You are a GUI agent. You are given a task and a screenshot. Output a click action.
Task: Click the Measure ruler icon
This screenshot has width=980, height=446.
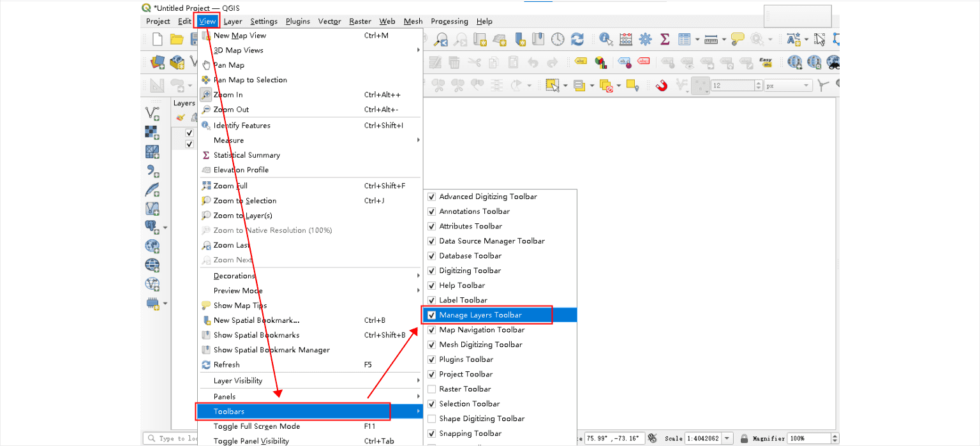[711, 40]
